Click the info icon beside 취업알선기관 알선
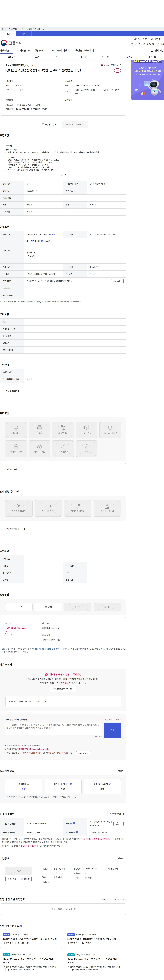The image size is (164, 980). point(71,784)
